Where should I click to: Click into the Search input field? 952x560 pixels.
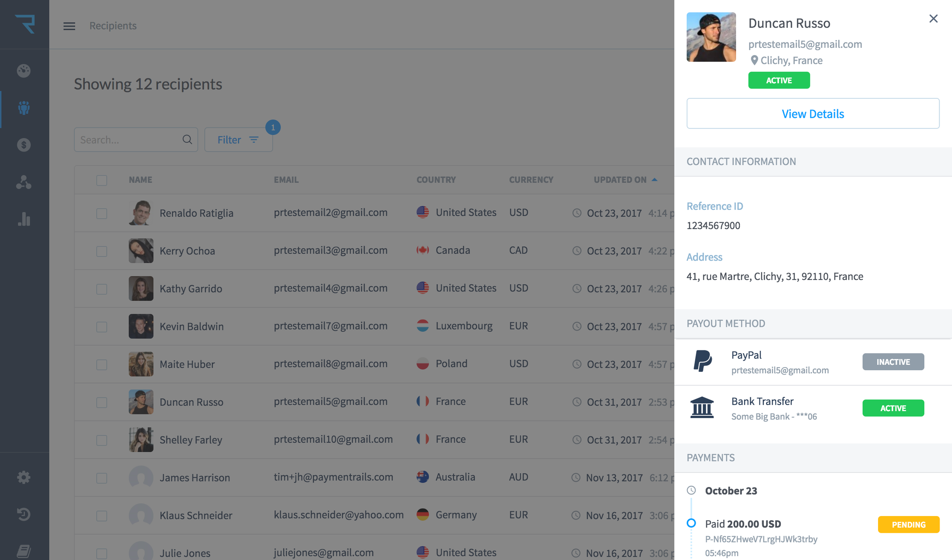coord(128,140)
